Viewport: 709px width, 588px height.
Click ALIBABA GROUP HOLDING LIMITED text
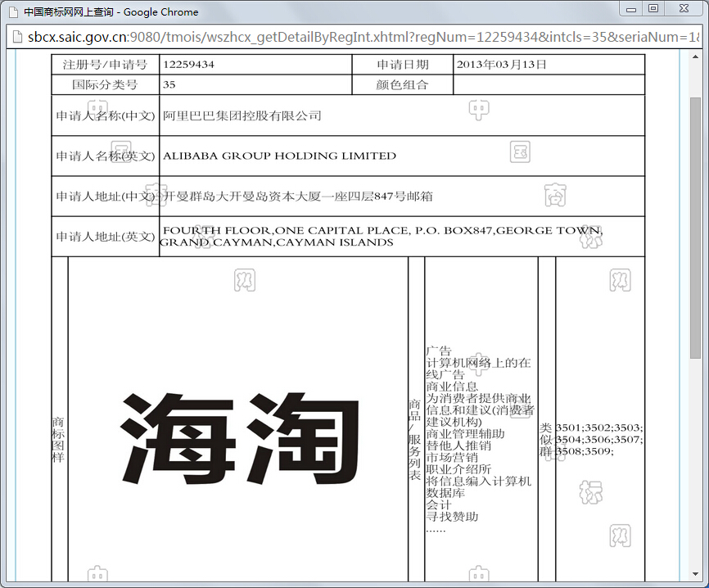[x=279, y=156]
